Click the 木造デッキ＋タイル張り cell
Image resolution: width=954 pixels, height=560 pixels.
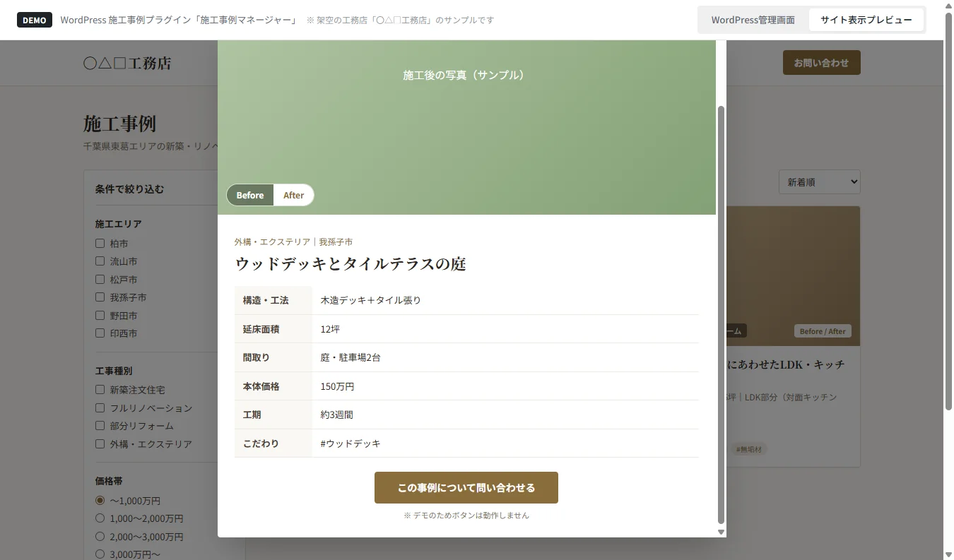(370, 300)
